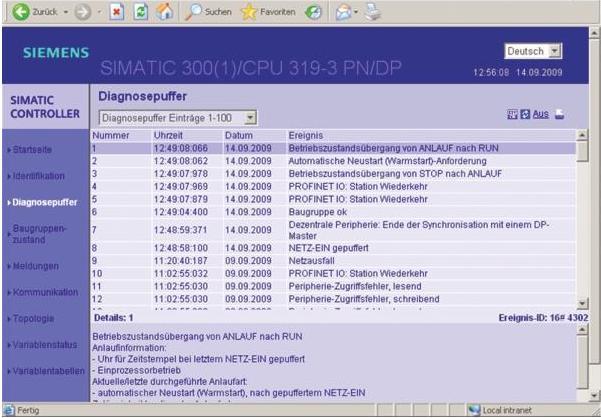This screenshot has height=418, width=601.
Task: Click the Nummer column header
Action: (x=111, y=136)
